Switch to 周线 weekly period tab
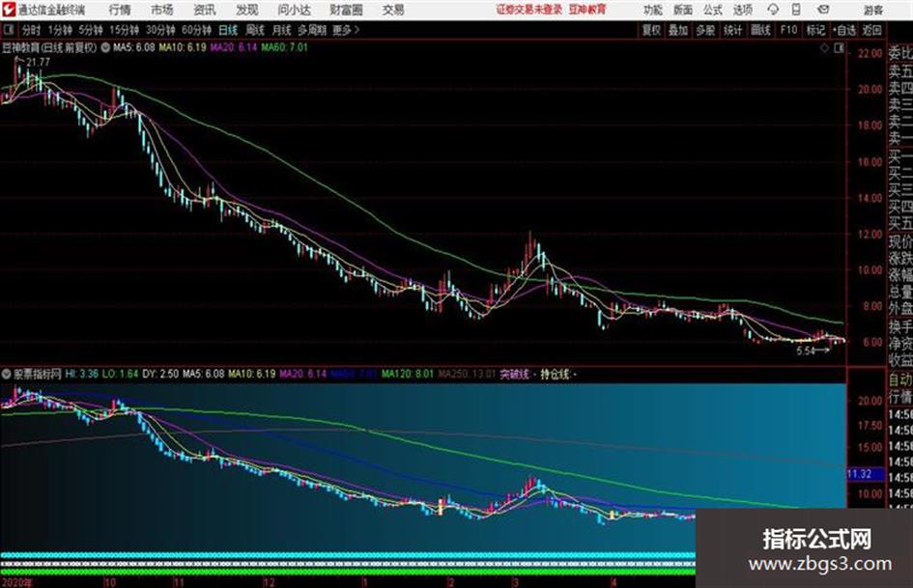This screenshot has width=913, height=588. pos(255,30)
